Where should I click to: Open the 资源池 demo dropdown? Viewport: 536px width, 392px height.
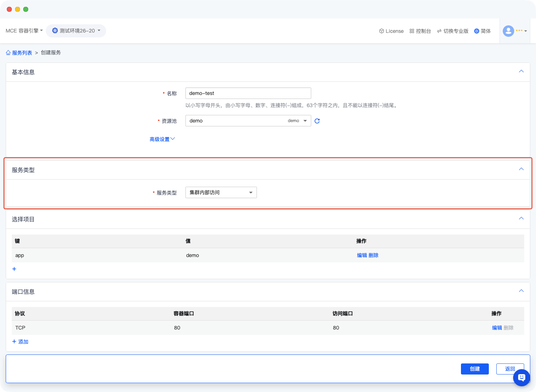pos(248,121)
